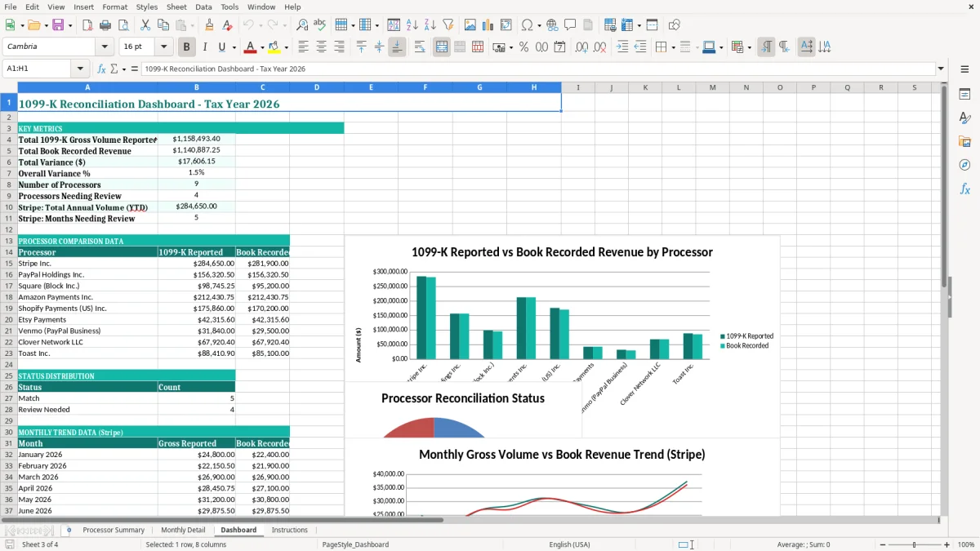Export directly as PDF icon
The image size is (980, 551).
pyautogui.click(x=87, y=25)
